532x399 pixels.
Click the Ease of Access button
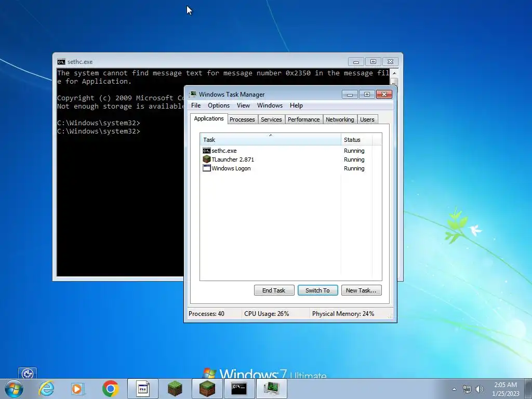(x=28, y=373)
